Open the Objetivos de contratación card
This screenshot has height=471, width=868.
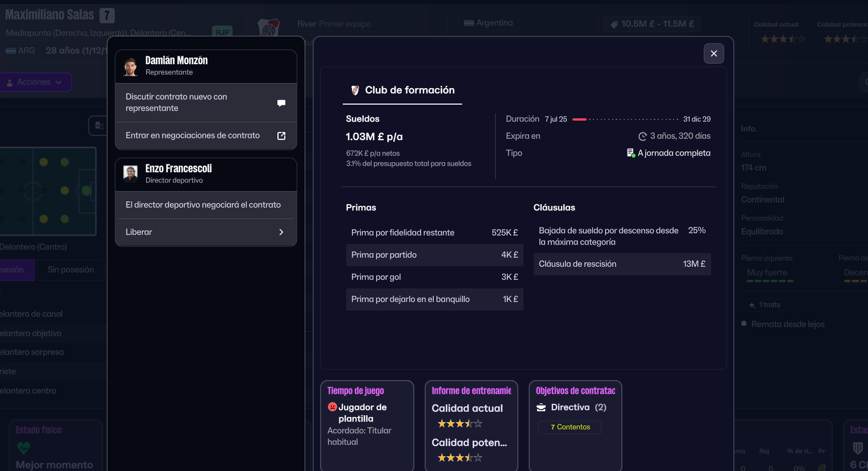(x=575, y=425)
